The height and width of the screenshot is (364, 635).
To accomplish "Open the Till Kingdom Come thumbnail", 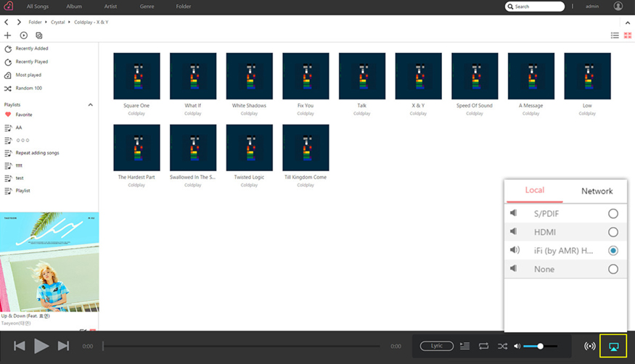I will (x=306, y=148).
